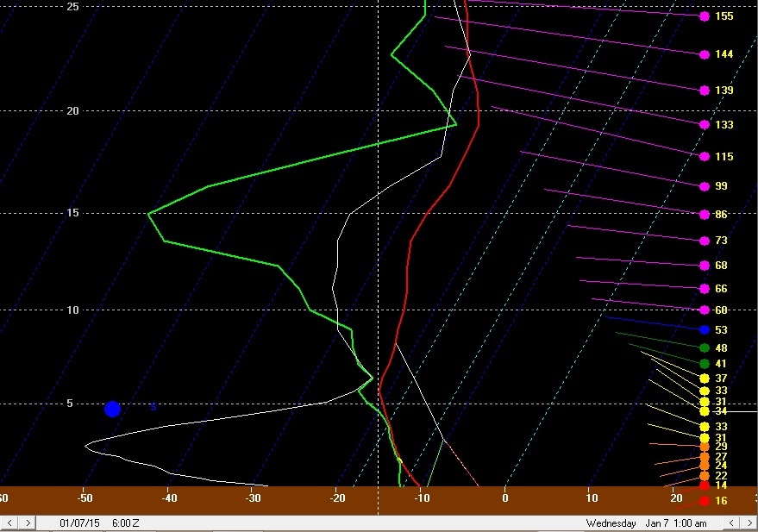Select the magenta wind marker labeled 155
The image size is (758, 532).
coord(705,16)
